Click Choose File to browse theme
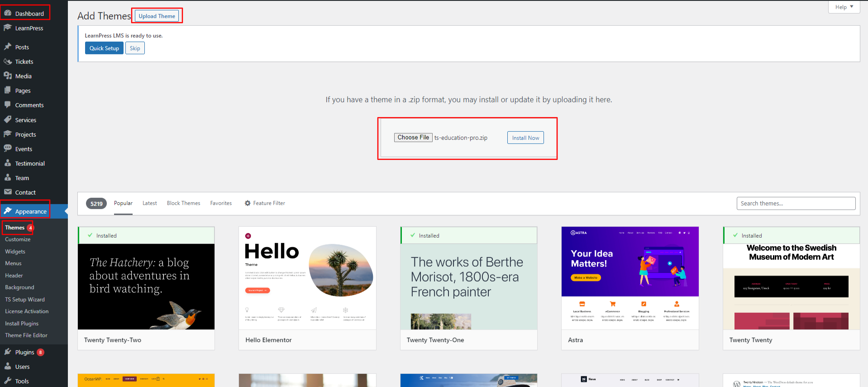 click(413, 137)
